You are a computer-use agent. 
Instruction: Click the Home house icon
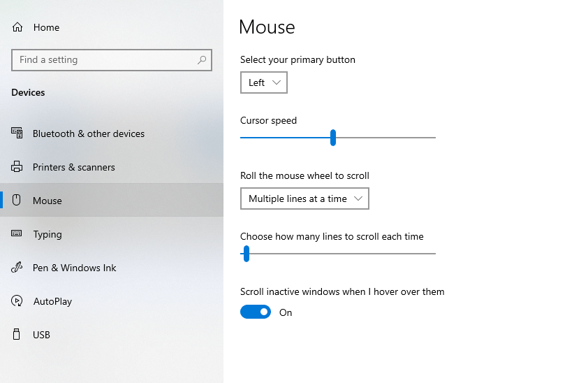(x=17, y=27)
